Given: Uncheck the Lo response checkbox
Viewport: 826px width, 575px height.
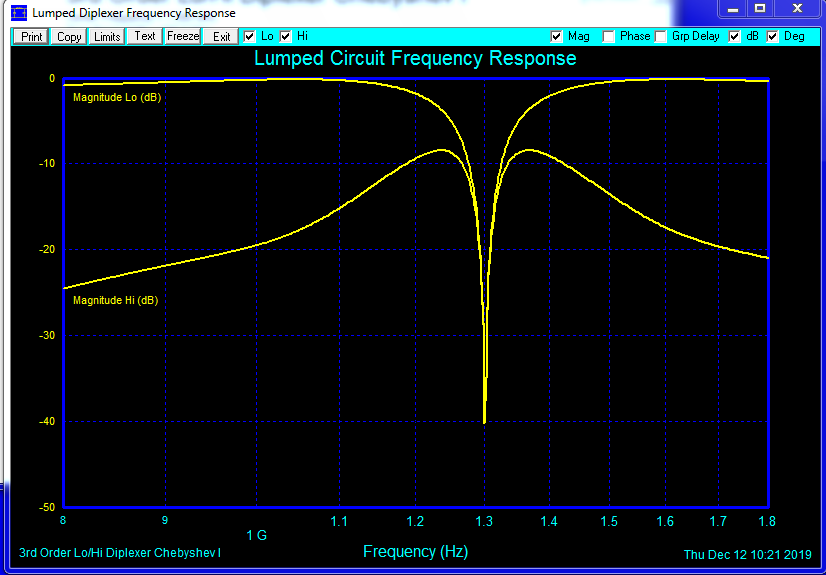Looking at the screenshot, I should point(250,36).
